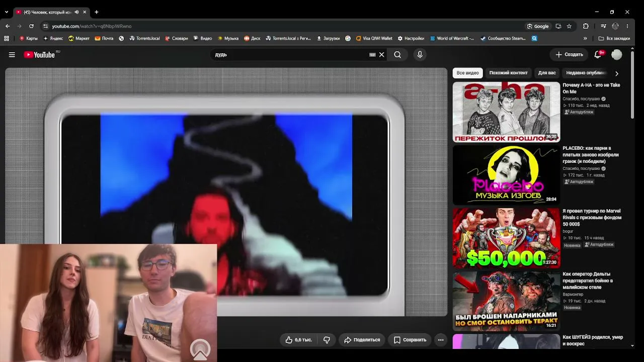Image resolution: width=644 pixels, height=362 pixels.
Task: Open the 'Загрузки' bookmark
Action: (x=328, y=38)
